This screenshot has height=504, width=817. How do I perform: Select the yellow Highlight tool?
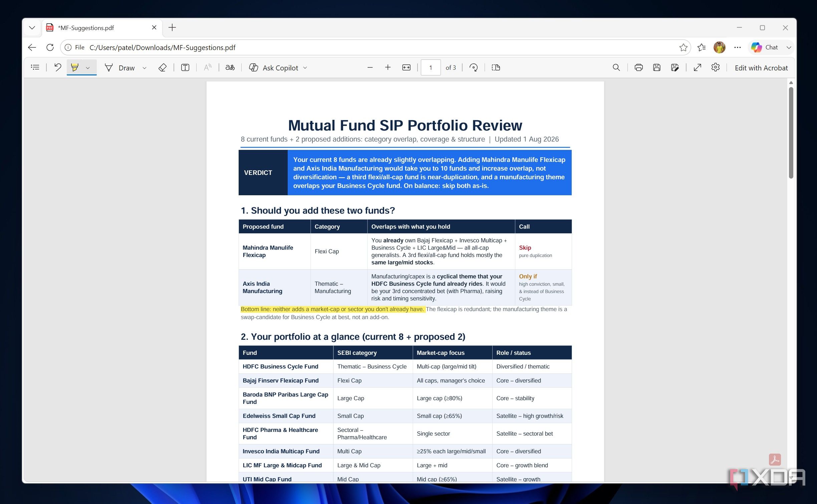point(75,68)
